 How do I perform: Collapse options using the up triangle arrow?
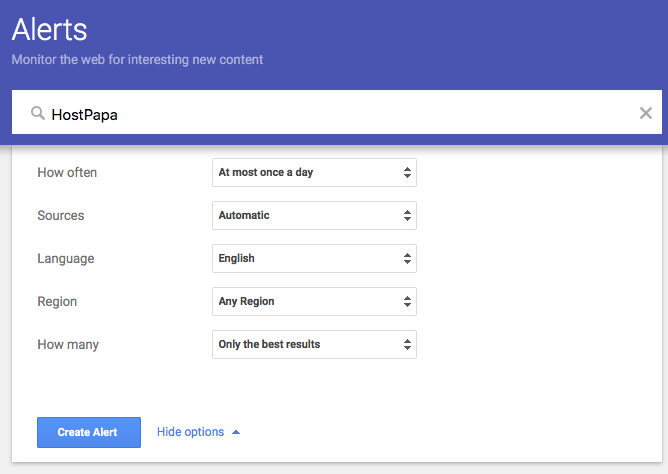pyautogui.click(x=236, y=432)
